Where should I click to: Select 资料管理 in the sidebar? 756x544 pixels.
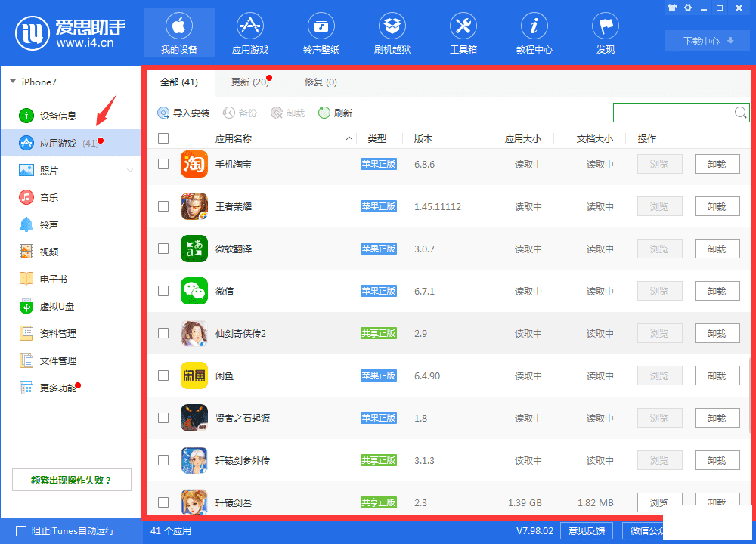[71, 333]
